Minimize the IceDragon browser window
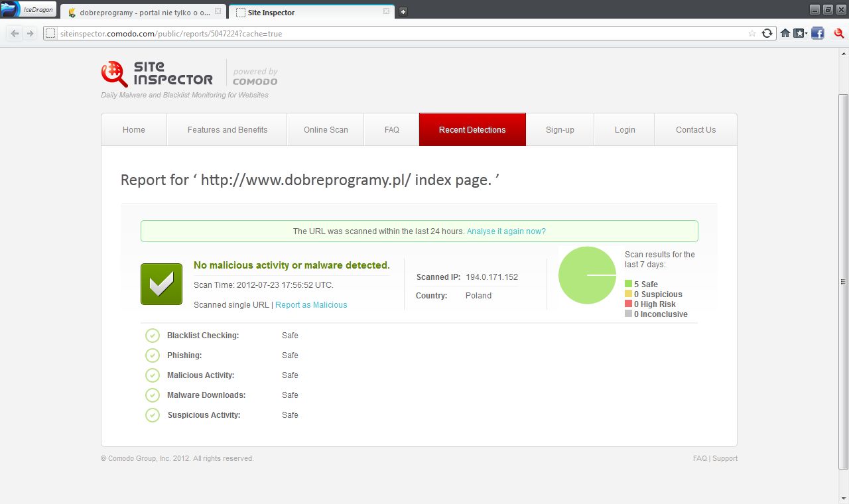The height and width of the screenshot is (504, 849). 815,9
